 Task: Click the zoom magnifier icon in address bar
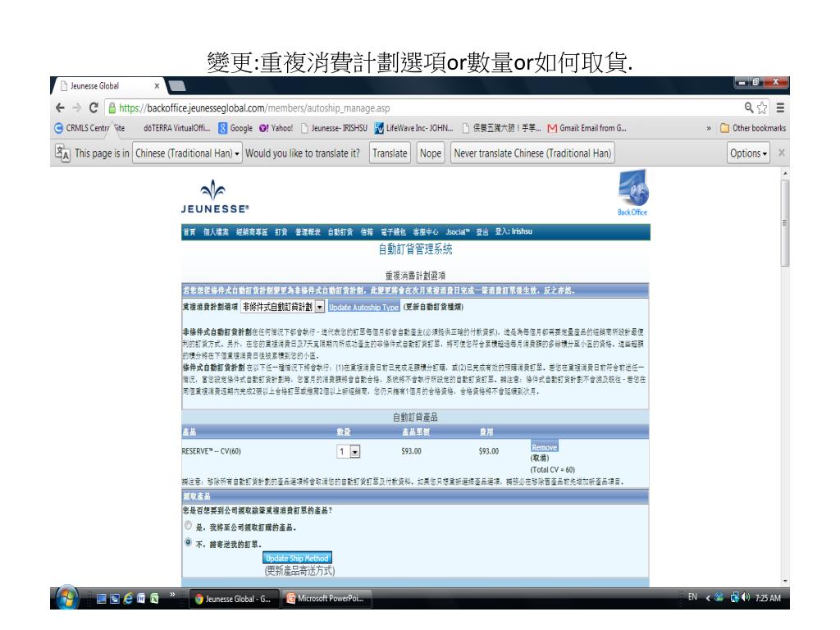[x=749, y=107]
